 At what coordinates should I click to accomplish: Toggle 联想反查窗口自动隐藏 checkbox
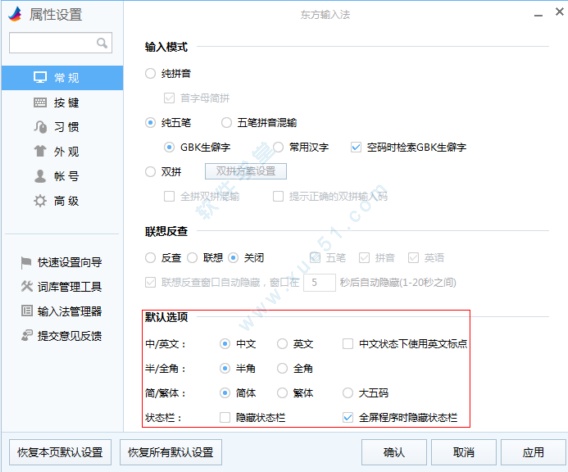[150, 282]
